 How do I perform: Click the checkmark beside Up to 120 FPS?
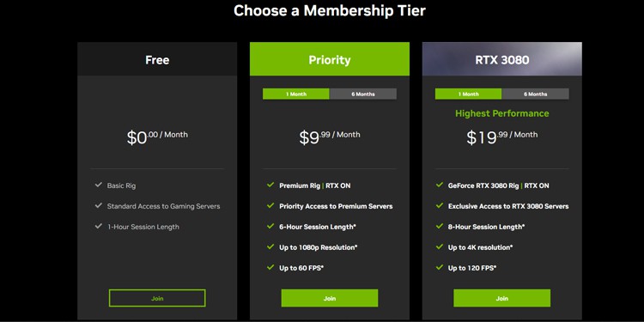(440, 267)
